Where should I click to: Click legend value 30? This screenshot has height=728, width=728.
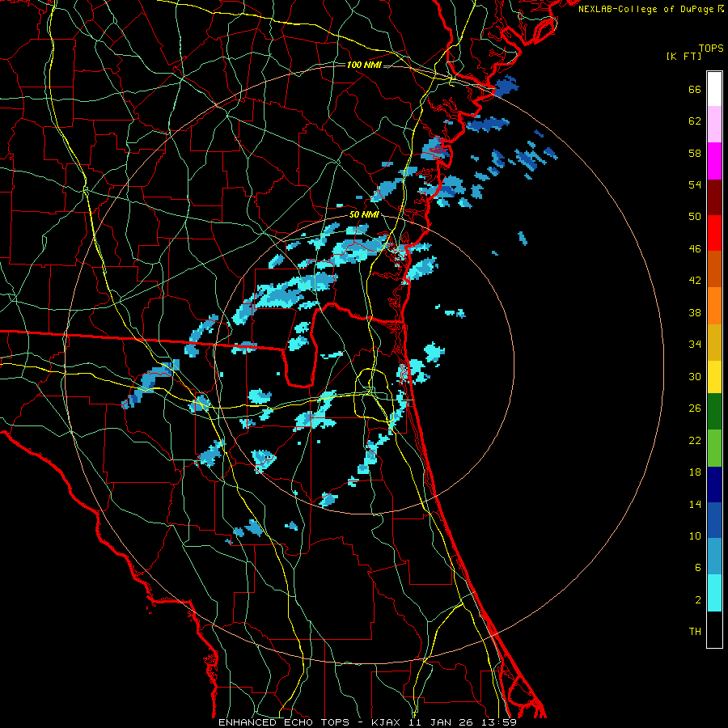[695, 376]
